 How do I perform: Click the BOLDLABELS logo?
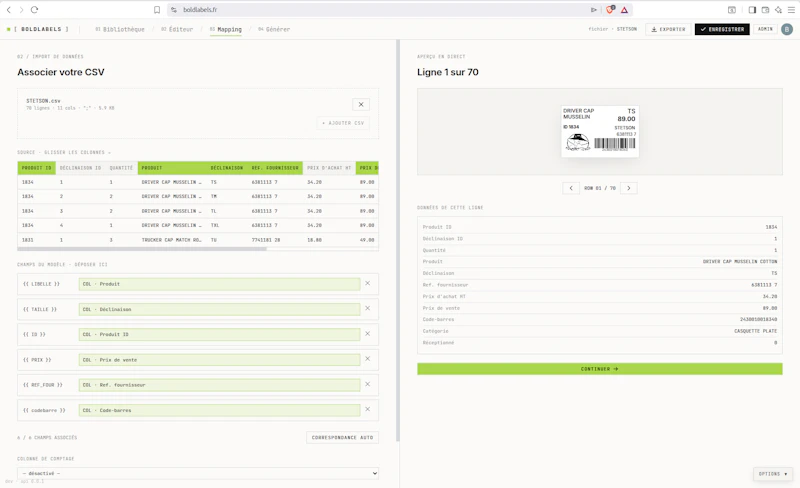38,29
